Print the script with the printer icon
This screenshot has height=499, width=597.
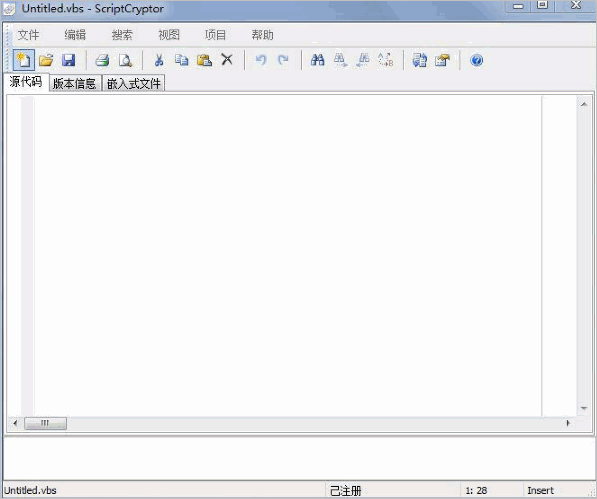click(x=102, y=60)
